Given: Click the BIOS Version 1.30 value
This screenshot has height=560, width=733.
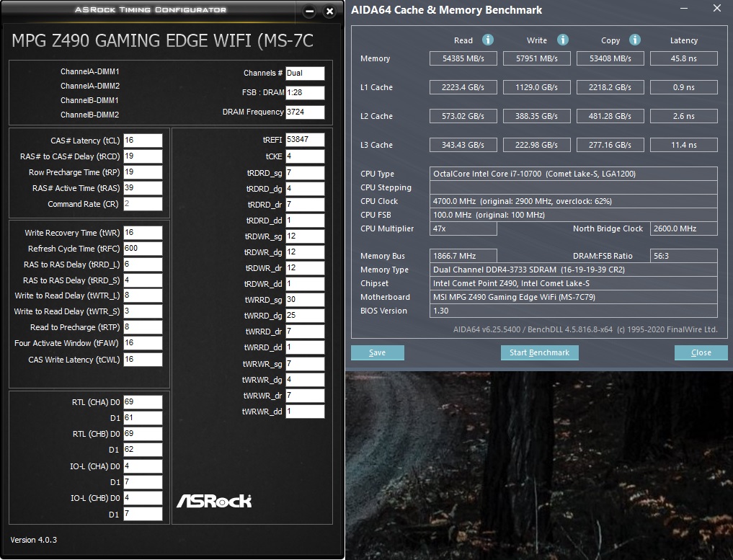Looking at the screenshot, I should pos(573,311).
